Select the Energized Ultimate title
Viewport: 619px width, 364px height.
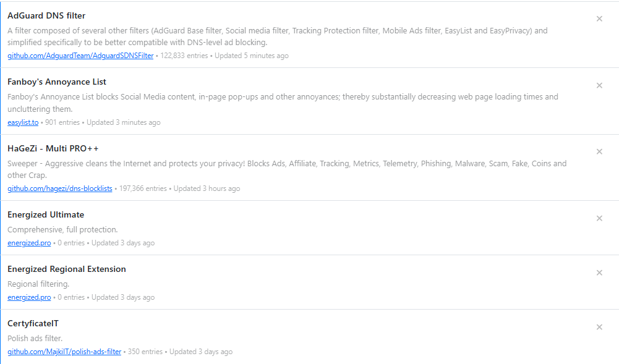point(46,214)
